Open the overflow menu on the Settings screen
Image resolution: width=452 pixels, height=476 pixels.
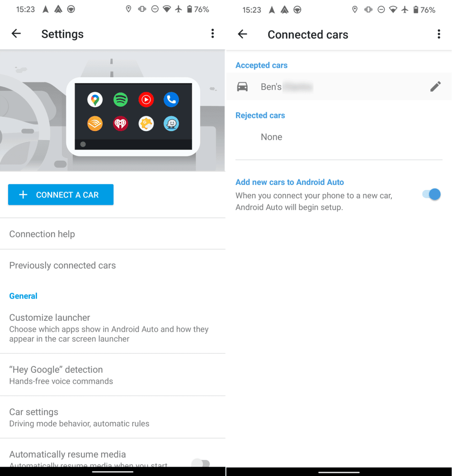[212, 33]
